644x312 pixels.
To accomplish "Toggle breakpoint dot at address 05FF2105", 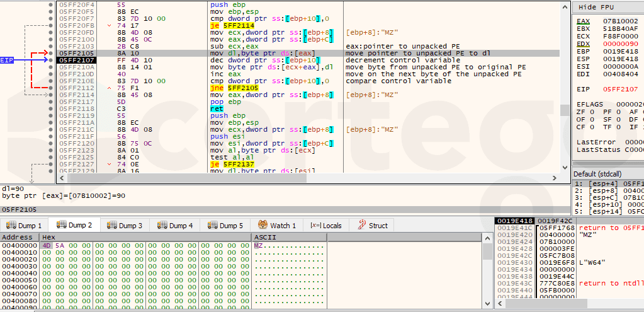I will (50, 54).
